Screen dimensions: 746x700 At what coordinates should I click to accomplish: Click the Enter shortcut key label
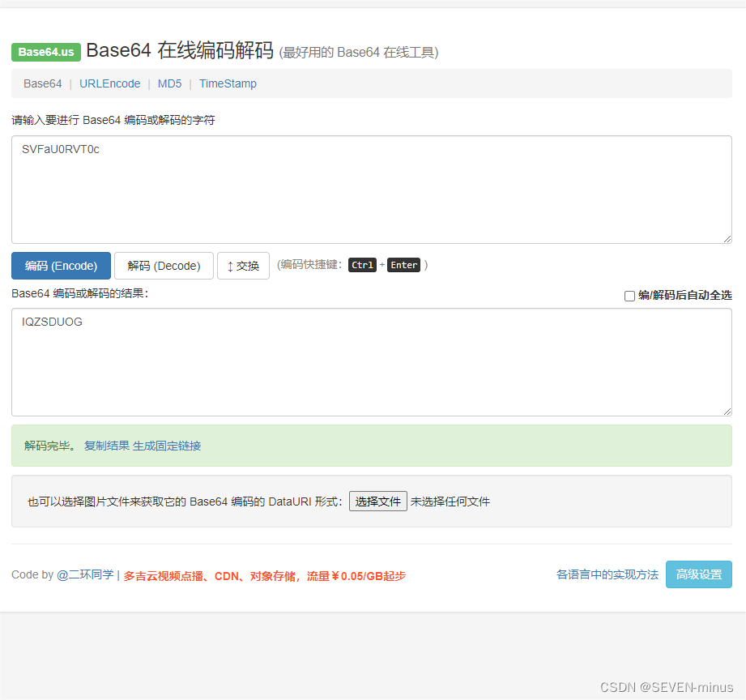[404, 265]
